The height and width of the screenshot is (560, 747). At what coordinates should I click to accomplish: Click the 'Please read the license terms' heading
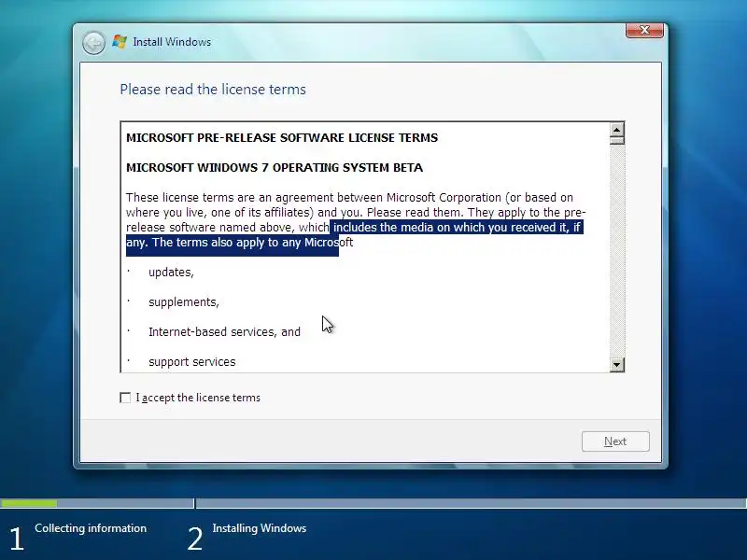coord(213,90)
